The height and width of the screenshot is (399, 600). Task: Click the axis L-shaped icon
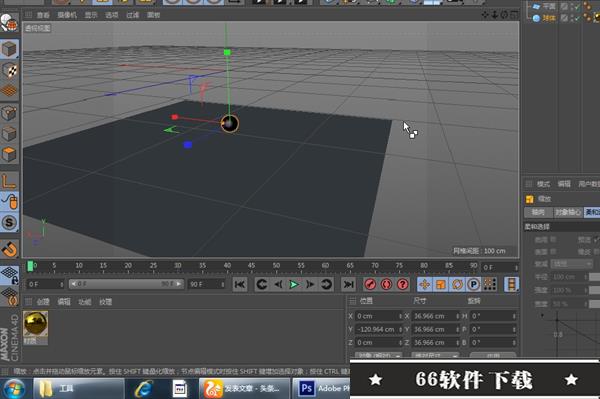9,181
